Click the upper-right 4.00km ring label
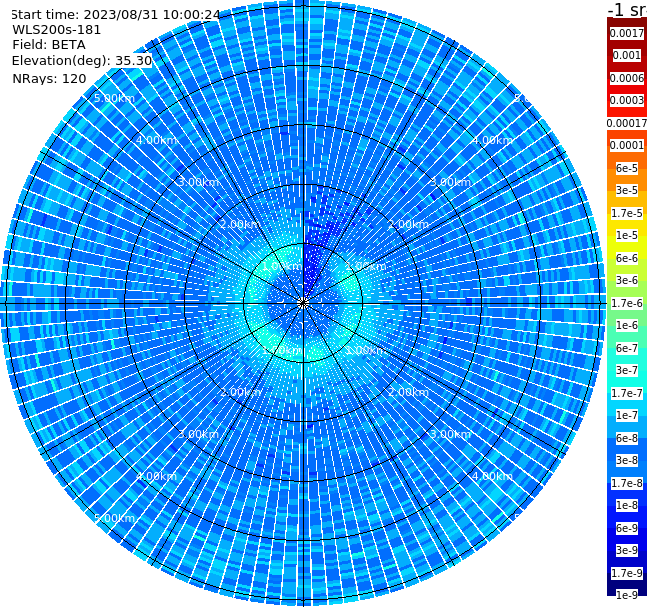This screenshot has height=607, width=647. coord(492,140)
